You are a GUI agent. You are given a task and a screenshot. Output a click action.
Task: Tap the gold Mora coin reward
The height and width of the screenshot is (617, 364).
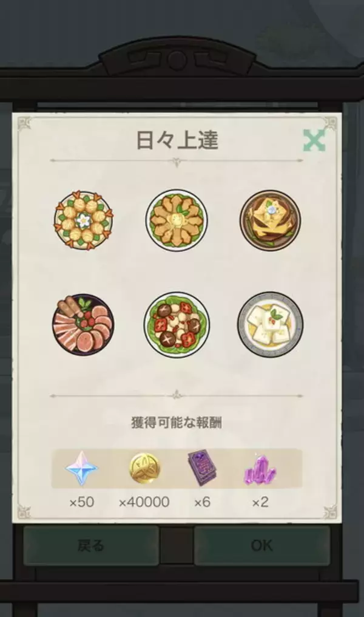144,468
